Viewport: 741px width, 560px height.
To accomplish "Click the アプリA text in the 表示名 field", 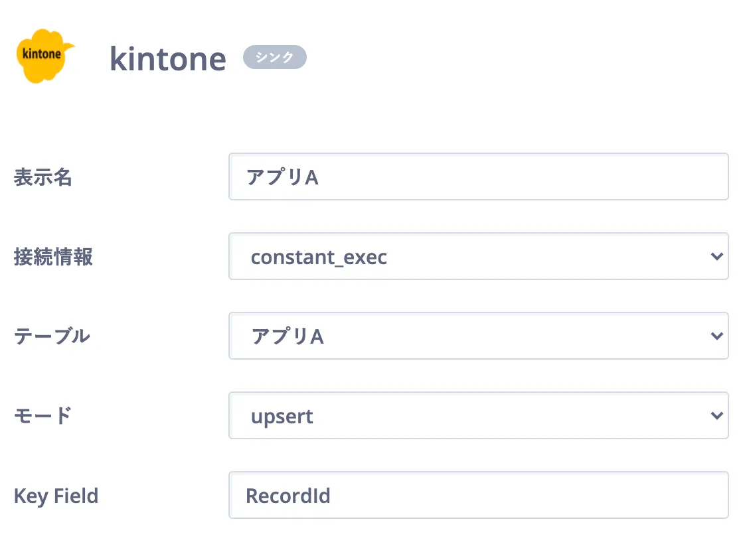I will 282,178.
